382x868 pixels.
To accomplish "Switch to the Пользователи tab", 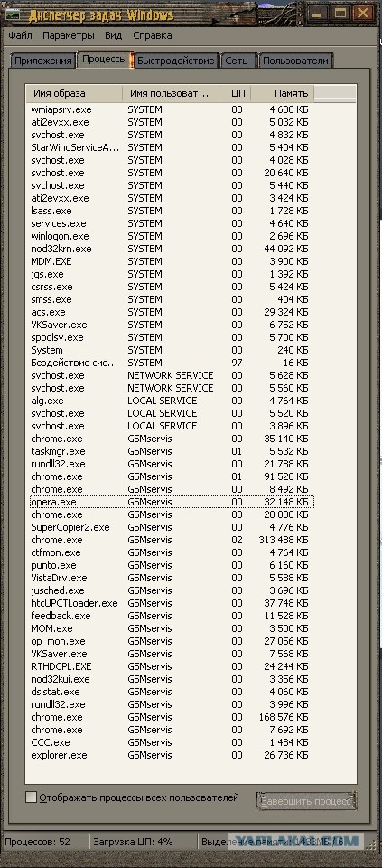I will (296, 61).
